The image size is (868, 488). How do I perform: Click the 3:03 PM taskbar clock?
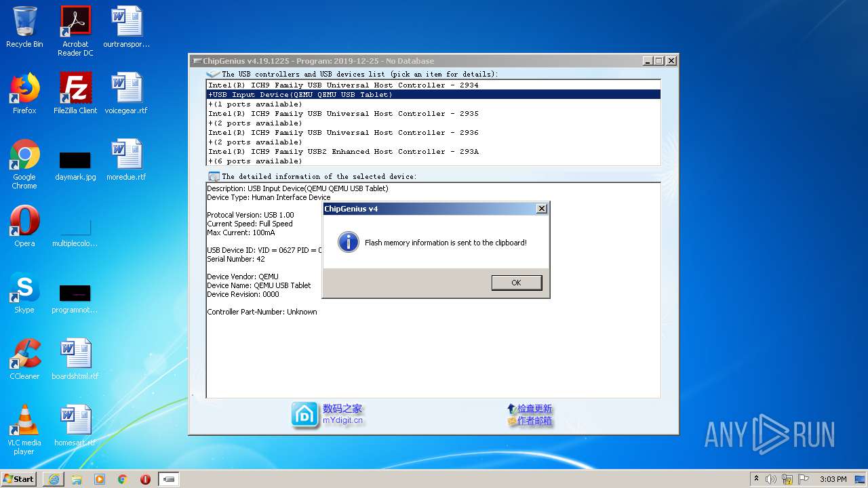pos(833,479)
